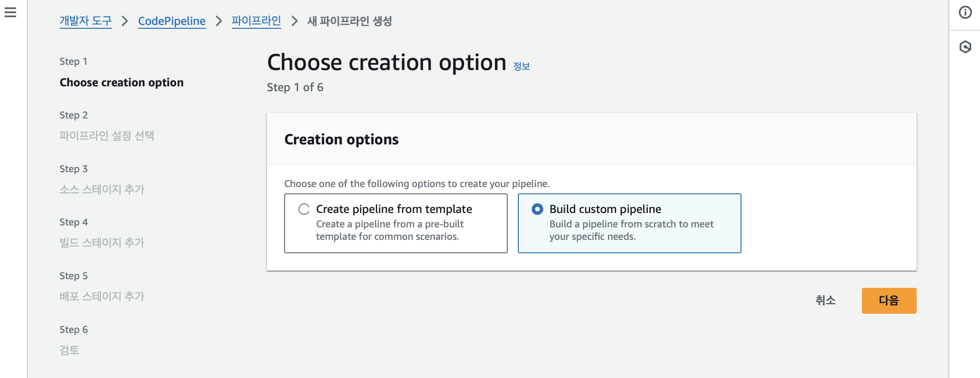Click the 취소 (Cancel) button
This screenshot has height=378, width=980.
point(825,301)
